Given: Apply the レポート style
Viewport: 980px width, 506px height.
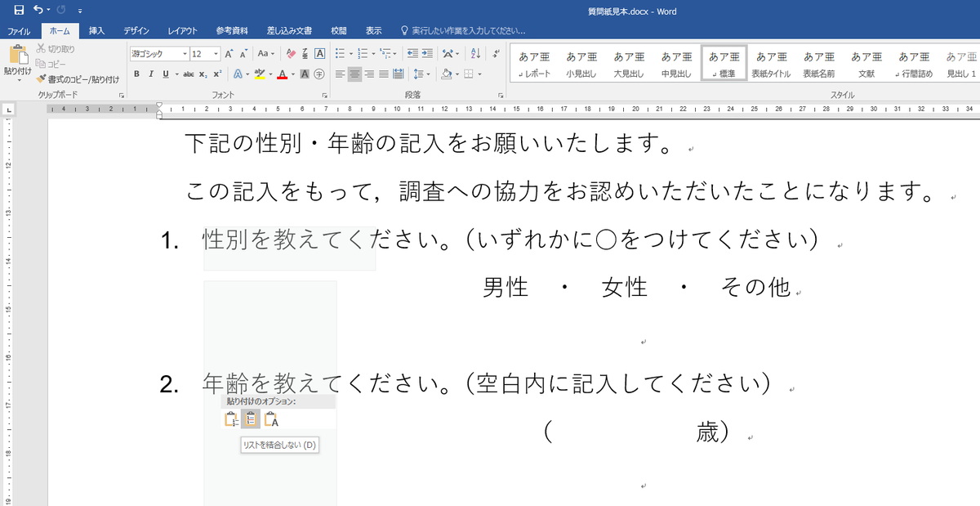Looking at the screenshot, I should tap(535, 64).
